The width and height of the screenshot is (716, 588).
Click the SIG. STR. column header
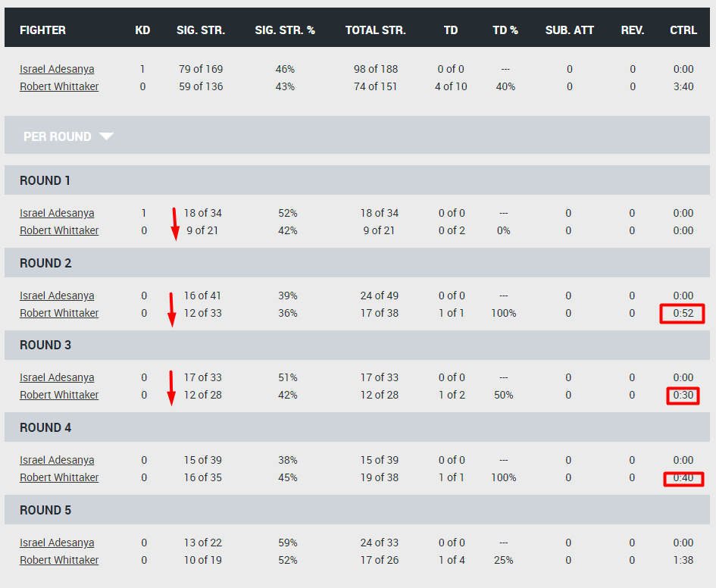point(201,30)
